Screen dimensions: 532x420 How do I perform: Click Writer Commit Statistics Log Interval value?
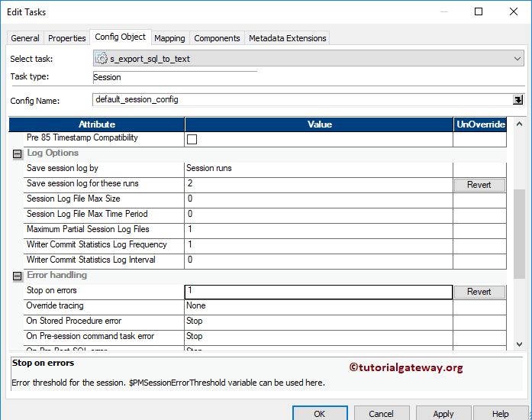pos(318,261)
